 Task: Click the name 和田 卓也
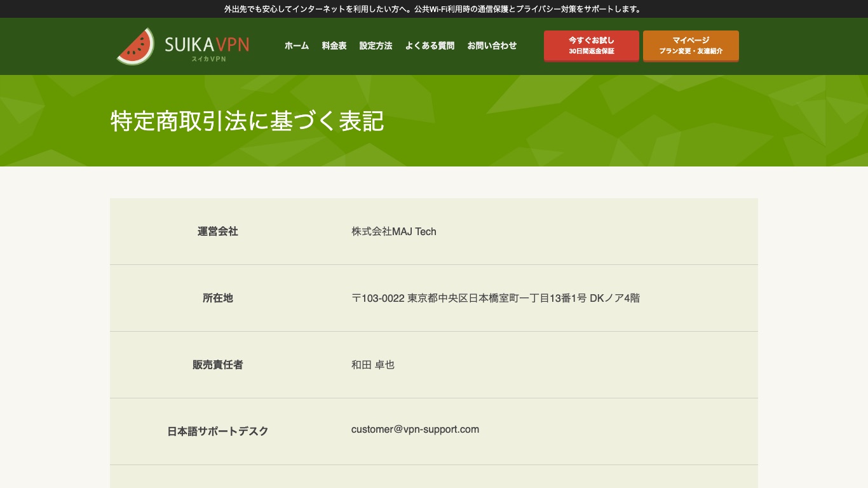click(x=373, y=365)
